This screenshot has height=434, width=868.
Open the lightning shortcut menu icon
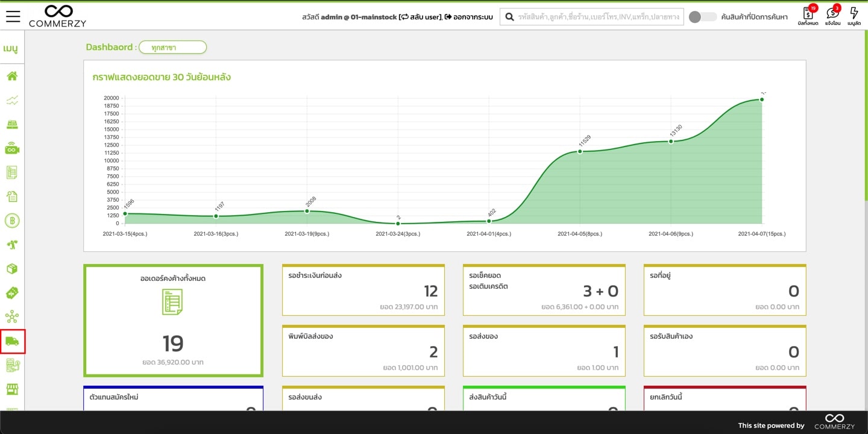click(x=854, y=16)
